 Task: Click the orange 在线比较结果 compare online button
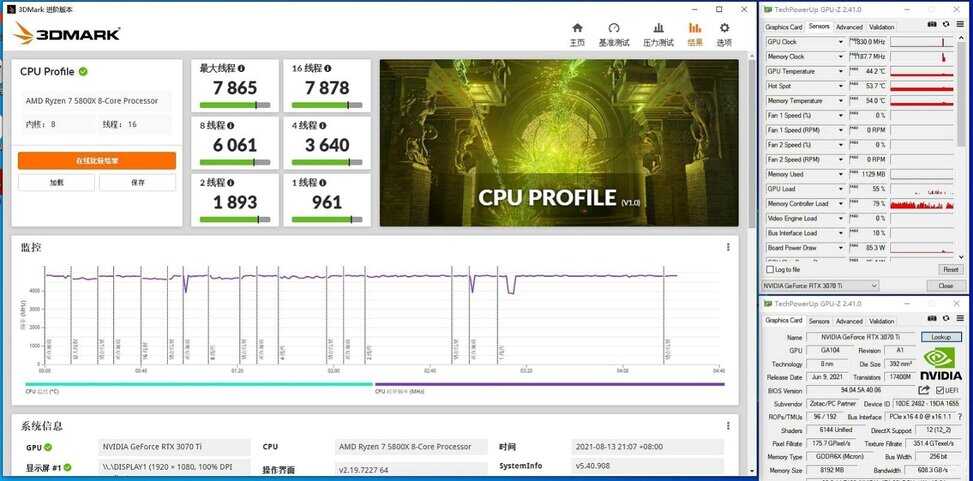pyautogui.click(x=97, y=161)
